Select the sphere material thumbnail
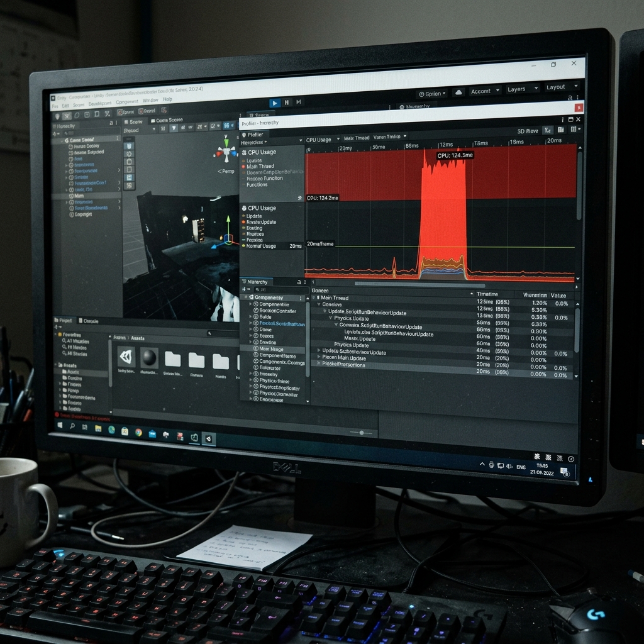This screenshot has width=644, height=644. coord(149,358)
